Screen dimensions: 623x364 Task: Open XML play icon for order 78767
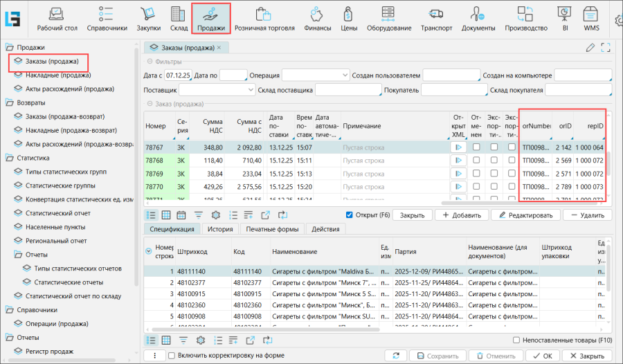pyautogui.click(x=457, y=147)
